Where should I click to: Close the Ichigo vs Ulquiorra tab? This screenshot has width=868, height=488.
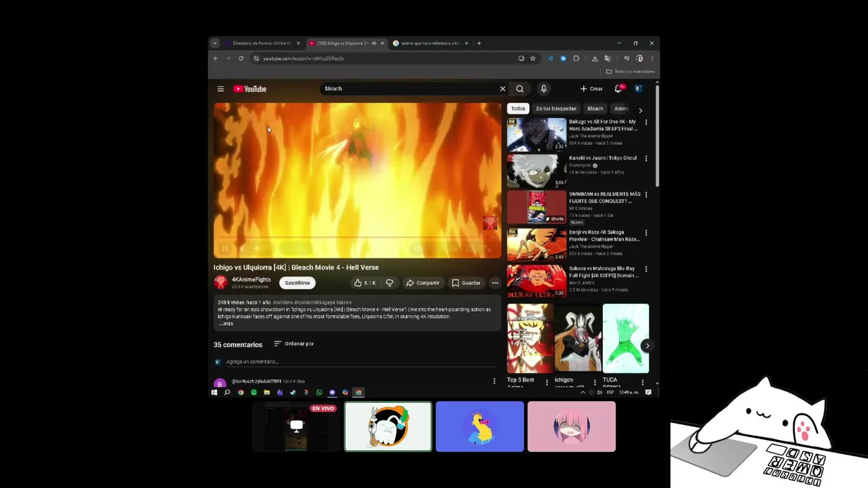[x=382, y=43]
